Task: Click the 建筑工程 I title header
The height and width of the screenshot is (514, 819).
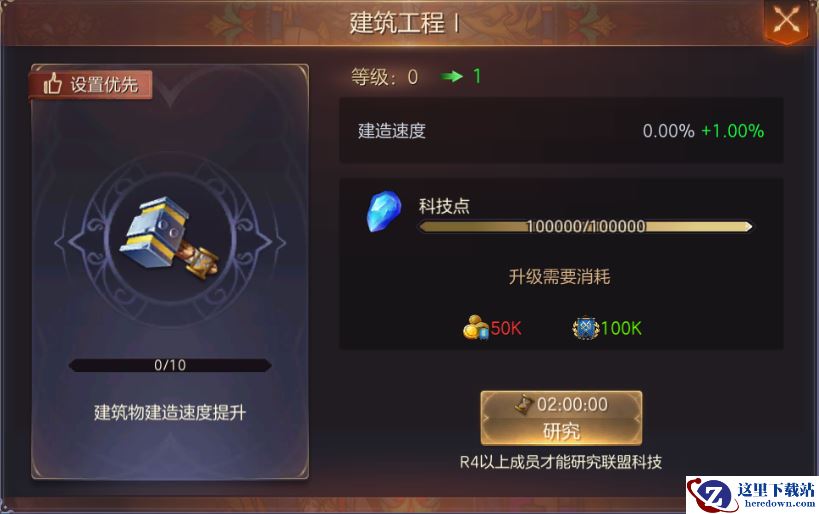Action: 405,22
